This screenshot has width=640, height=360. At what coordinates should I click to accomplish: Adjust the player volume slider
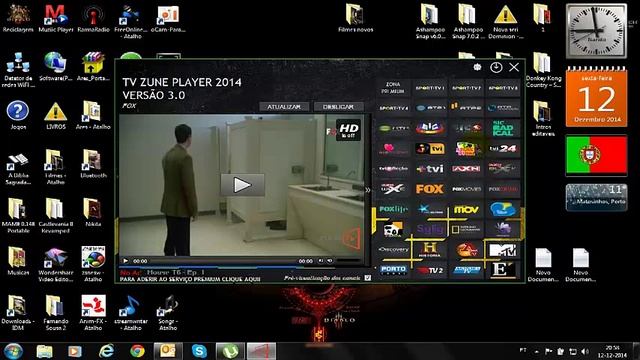click(348, 260)
